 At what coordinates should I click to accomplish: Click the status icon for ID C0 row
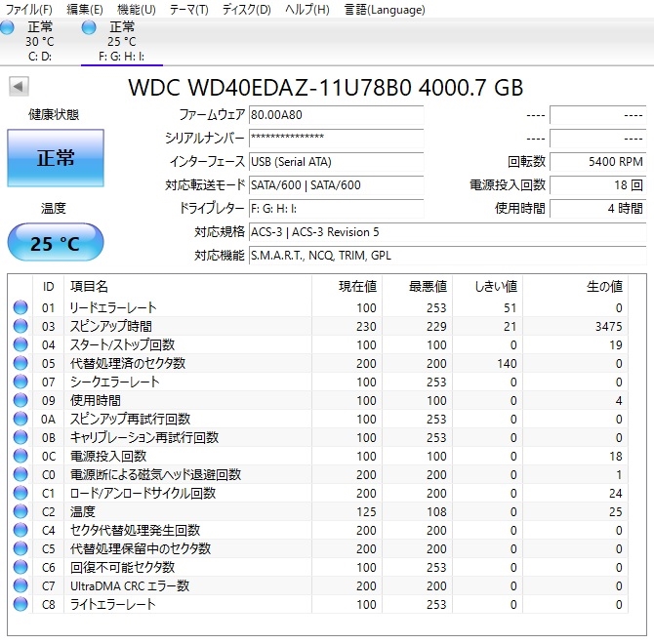pos(20,474)
